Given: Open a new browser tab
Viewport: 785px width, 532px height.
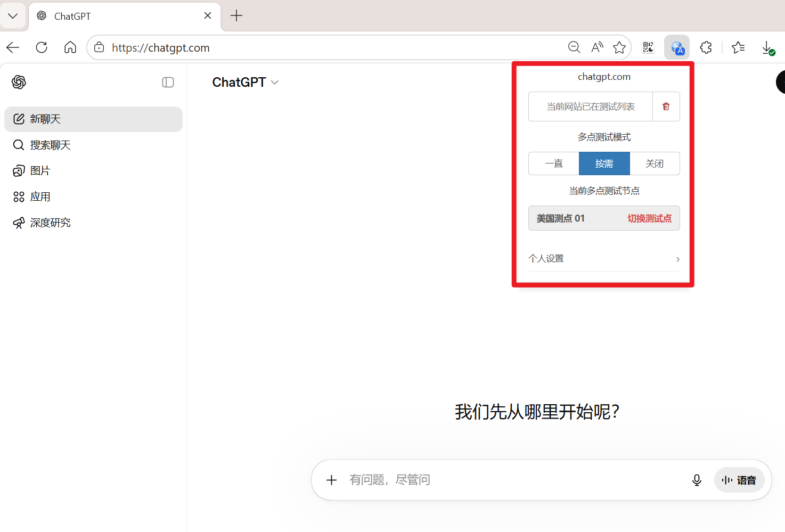Looking at the screenshot, I should [236, 16].
